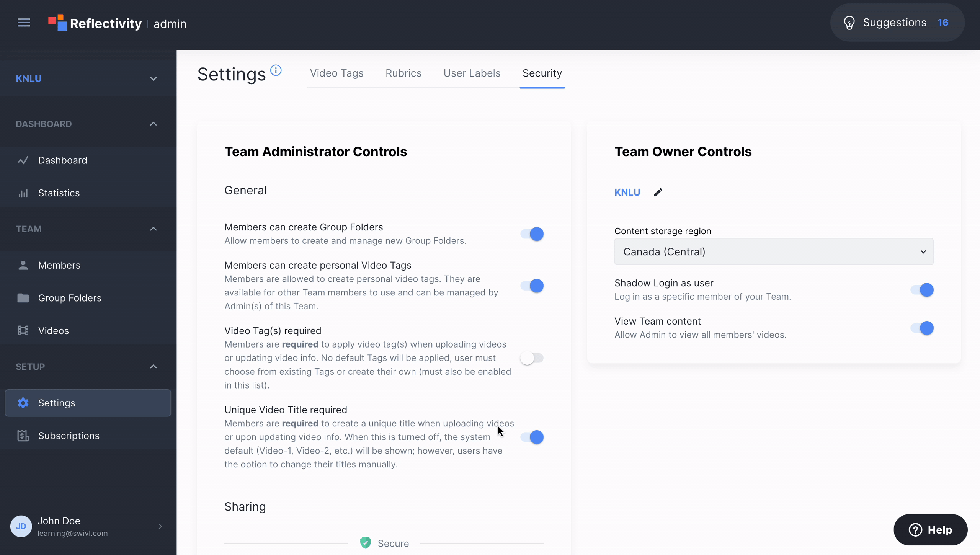The width and height of the screenshot is (980, 555).
Task: Switch to the Rubrics tab
Action: coord(403,73)
